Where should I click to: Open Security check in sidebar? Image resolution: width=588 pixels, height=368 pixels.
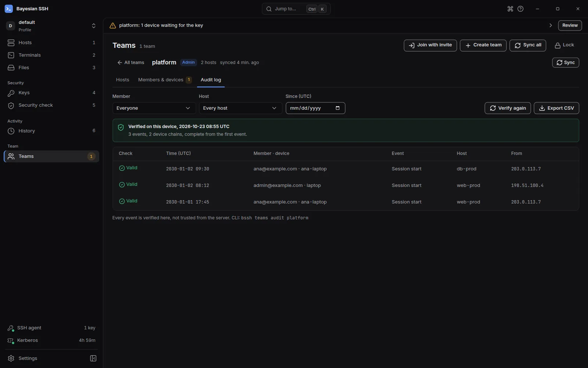(51, 105)
